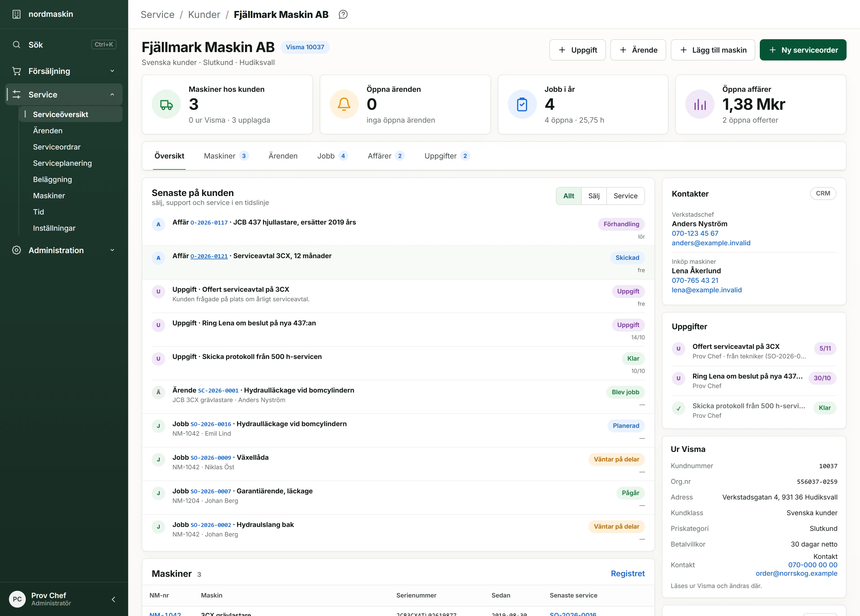
Task: Select the Allt timeline filter
Action: 568,196
